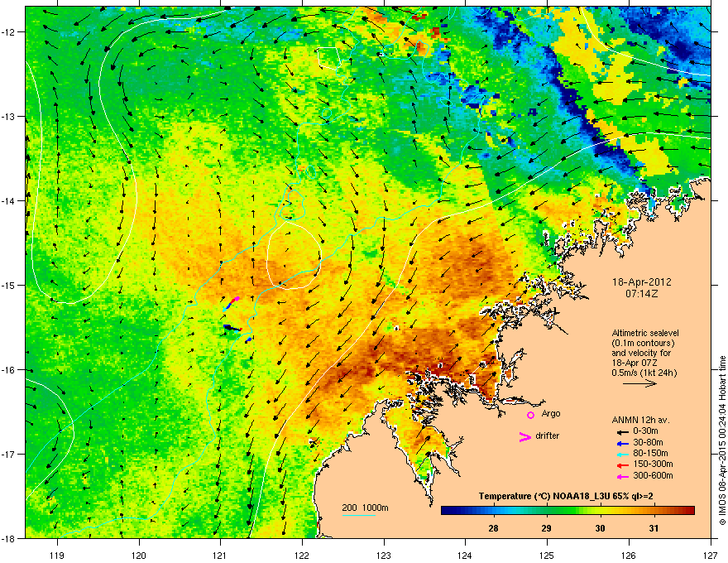Click the date text 18-Apr-2012
This screenshot has width=728, height=563.
coord(642,282)
